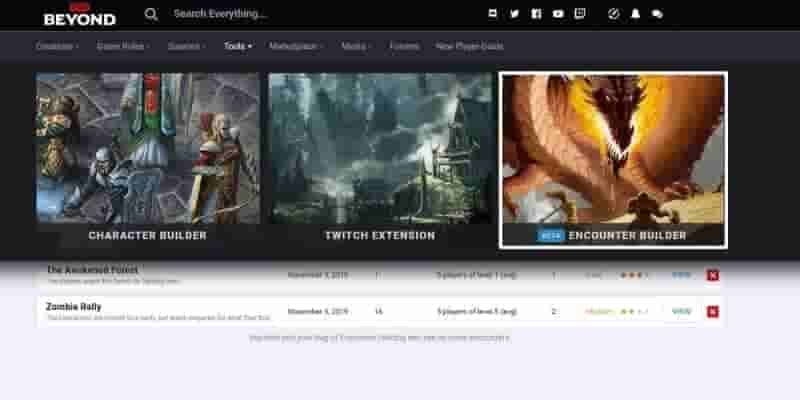Open the Zombie Rally encounter title

[x=73, y=307]
